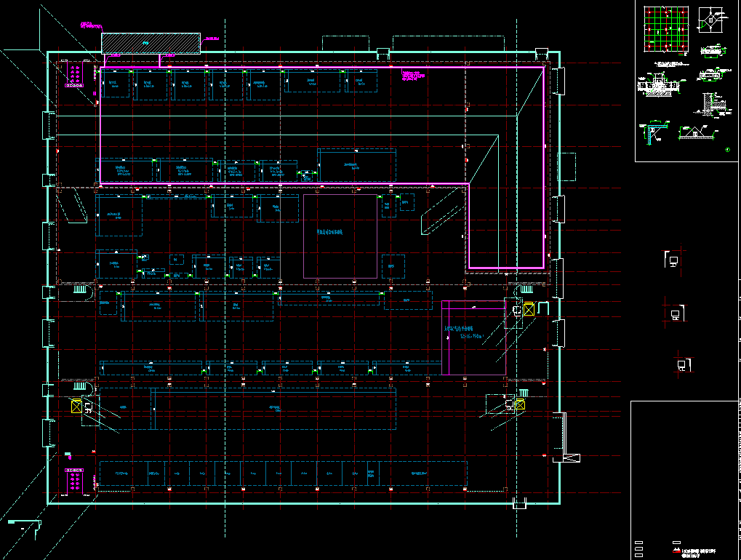This screenshot has width=741, height=560.
Task: Select the staircase symbol on the left mid wall
Action: pyautogui.click(x=80, y=289)
